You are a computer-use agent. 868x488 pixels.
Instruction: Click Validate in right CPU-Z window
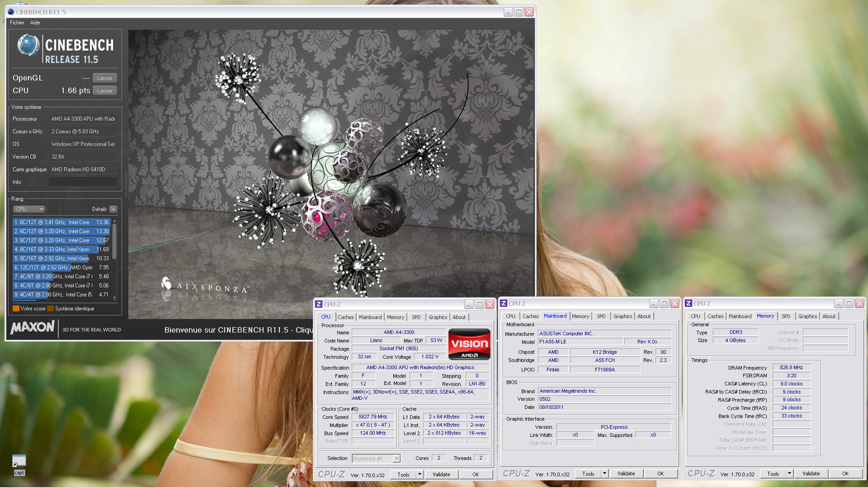[x=811, y=474]
